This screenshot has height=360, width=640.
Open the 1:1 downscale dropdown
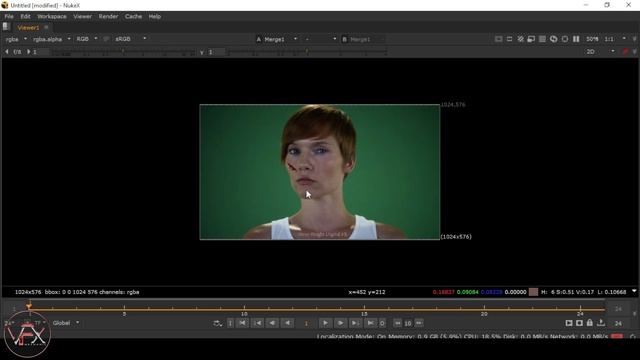coord(615,39)
